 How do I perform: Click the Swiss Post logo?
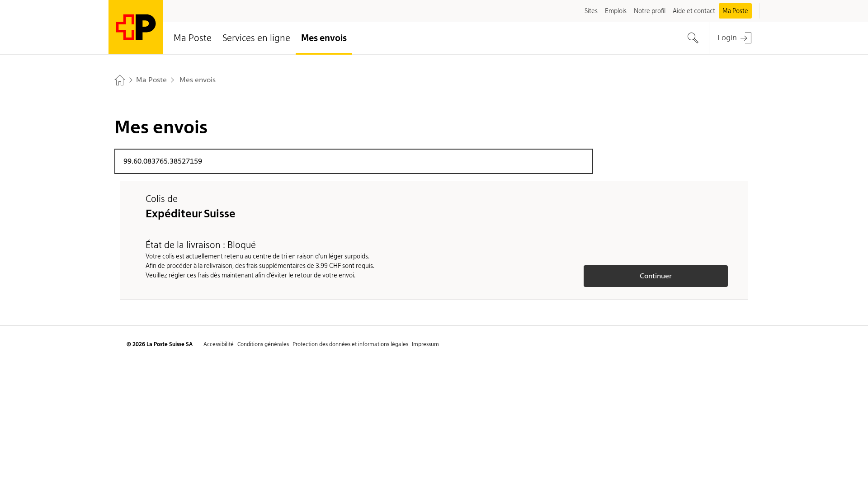click(x=136, y=27)
